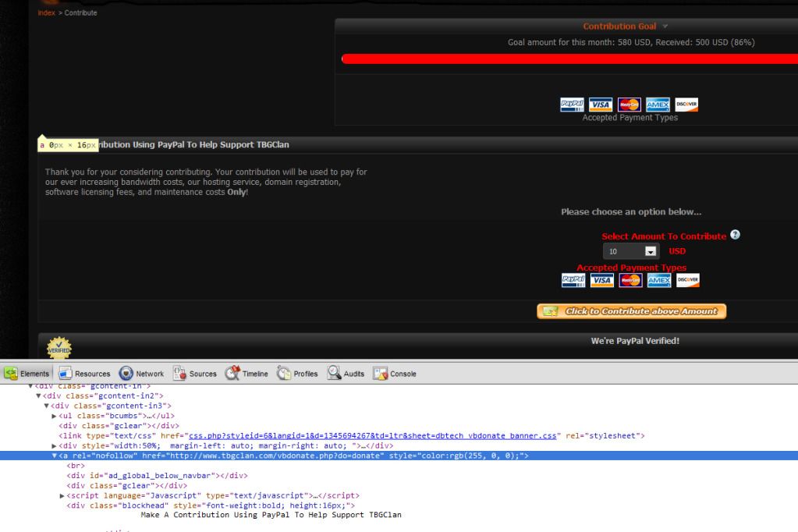This screenshot has height=532, width=798.
Task: Click the Contribution Goal header title
Action: point(619,27)
